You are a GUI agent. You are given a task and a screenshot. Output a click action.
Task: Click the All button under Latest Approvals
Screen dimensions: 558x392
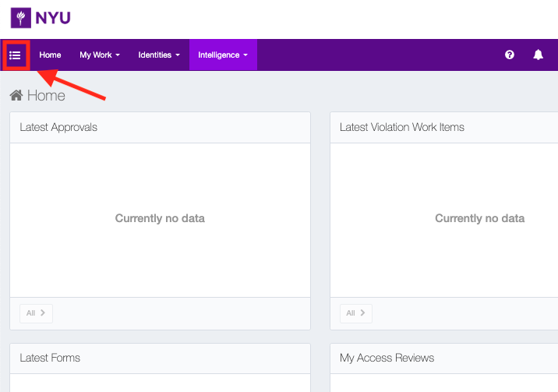point(36,313)
